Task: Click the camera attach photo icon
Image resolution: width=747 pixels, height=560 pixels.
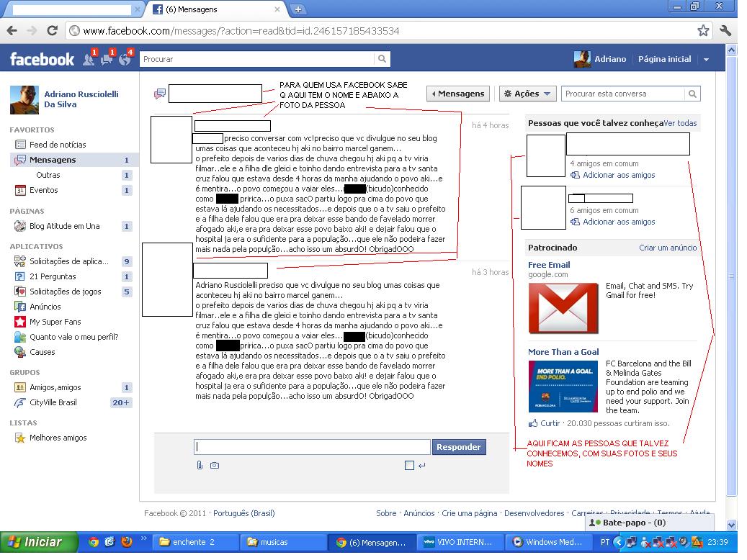Action: pyautogui.click(x=215, y=465)
